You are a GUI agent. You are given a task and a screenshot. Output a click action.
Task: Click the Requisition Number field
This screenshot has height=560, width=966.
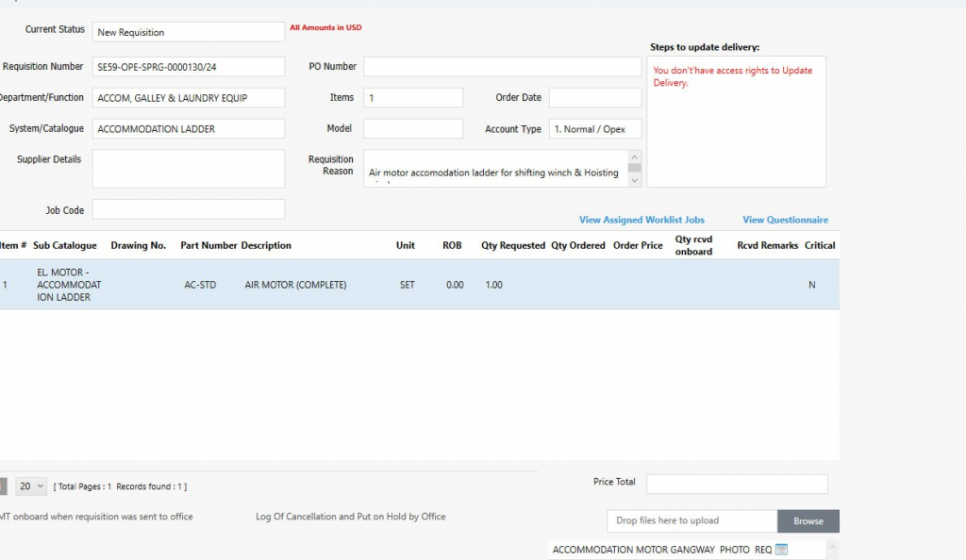(189, 67)
